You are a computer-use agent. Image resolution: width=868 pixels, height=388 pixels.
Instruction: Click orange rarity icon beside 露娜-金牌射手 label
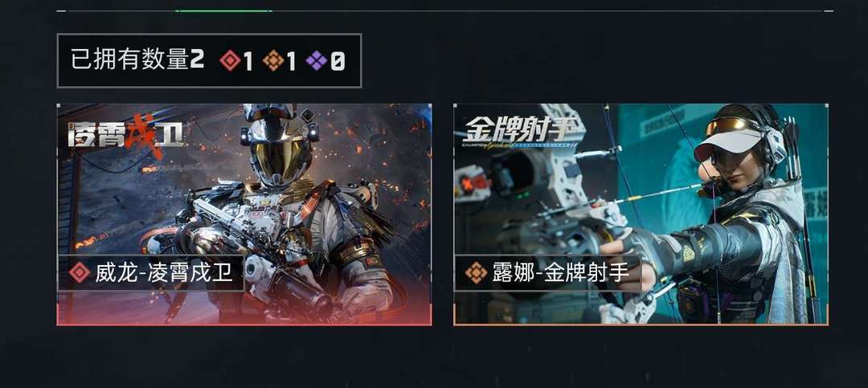coord(476,273)
